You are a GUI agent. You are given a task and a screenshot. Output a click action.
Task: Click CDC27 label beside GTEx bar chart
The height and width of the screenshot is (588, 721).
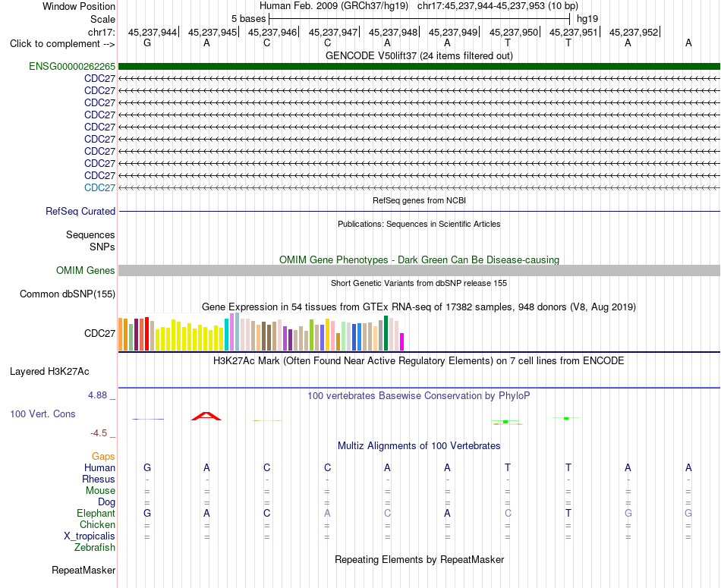pos(99,333)
